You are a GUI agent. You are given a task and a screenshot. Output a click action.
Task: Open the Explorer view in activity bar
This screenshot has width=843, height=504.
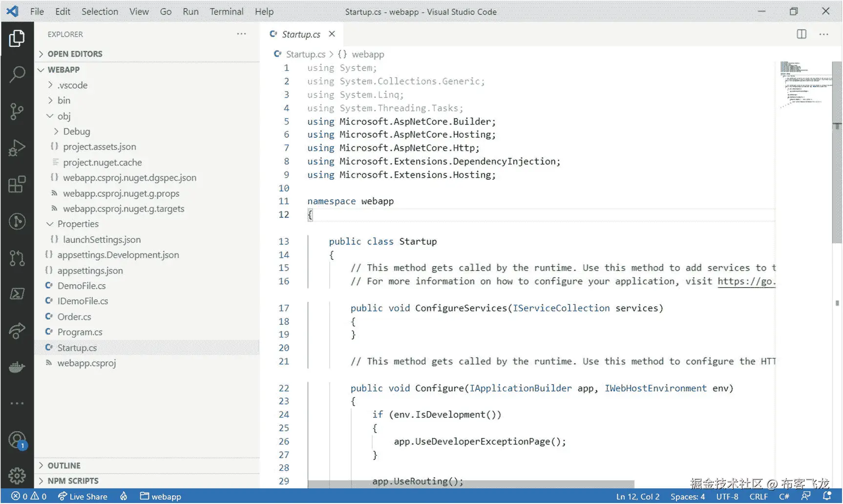click(17, 38)
